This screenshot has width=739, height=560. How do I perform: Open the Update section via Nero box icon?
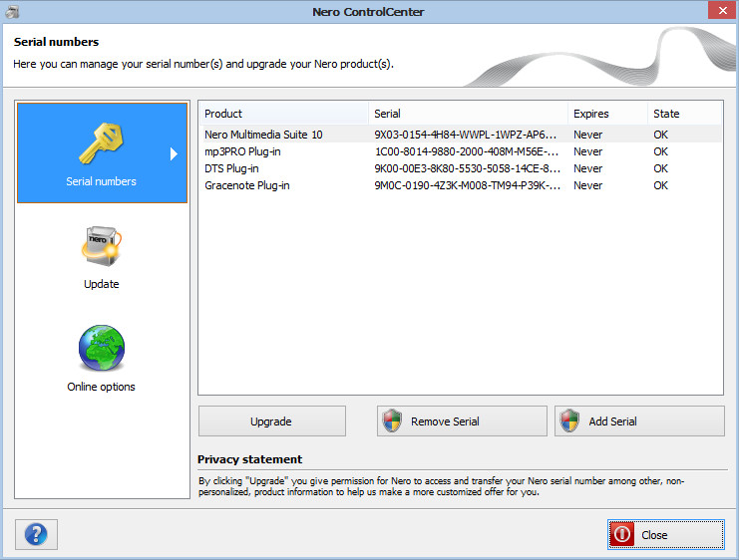coord(102,246)
